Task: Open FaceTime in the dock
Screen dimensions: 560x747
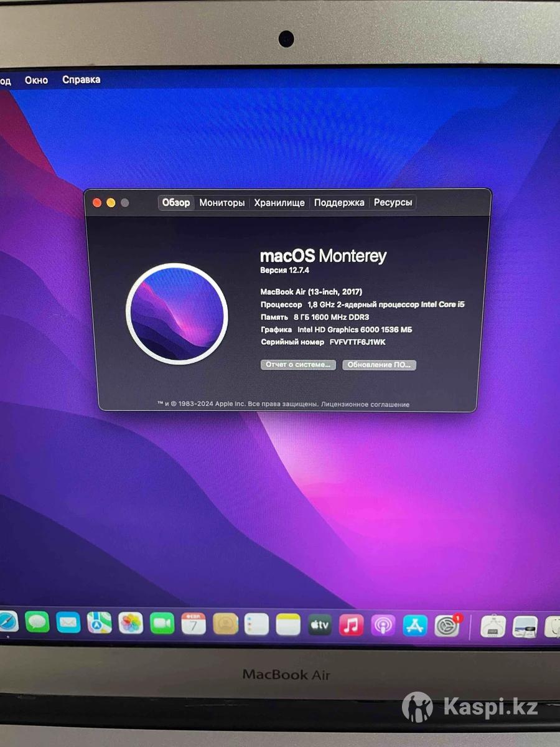Action: (162, 623)
